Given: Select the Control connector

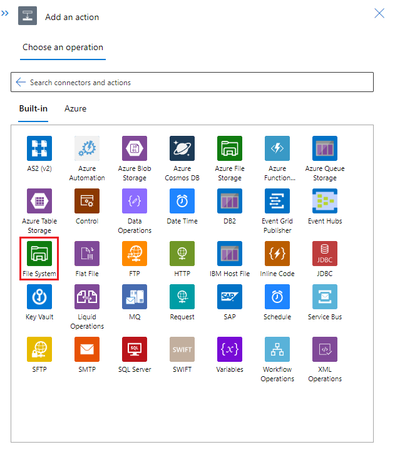Looking at the screenshot, I should (x=87, y=201).
